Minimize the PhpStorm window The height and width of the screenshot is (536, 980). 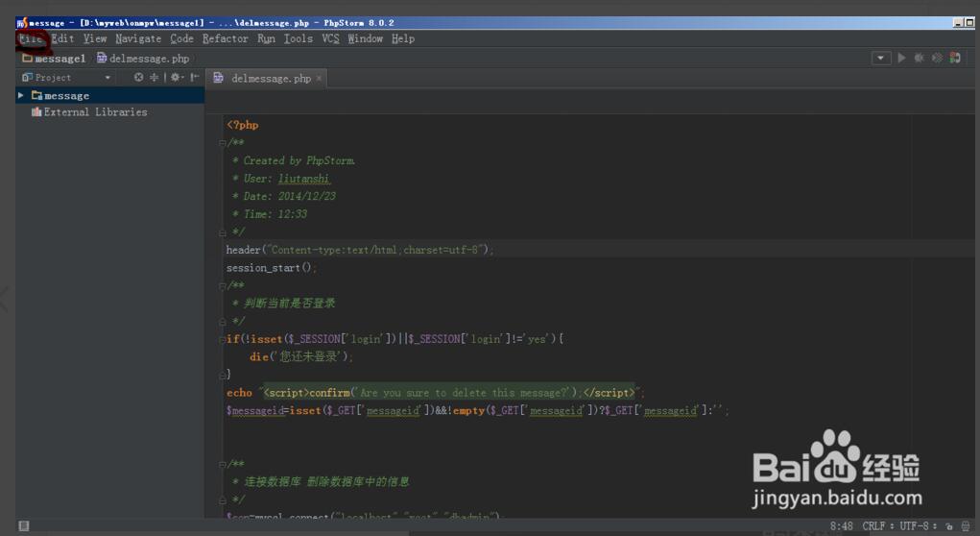(x=958, y=22)
